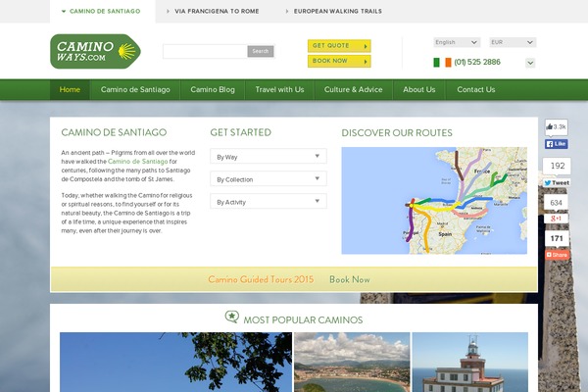Click the Get Quote button
This screenshot has height=392, width=588.
tap(339, 46)
